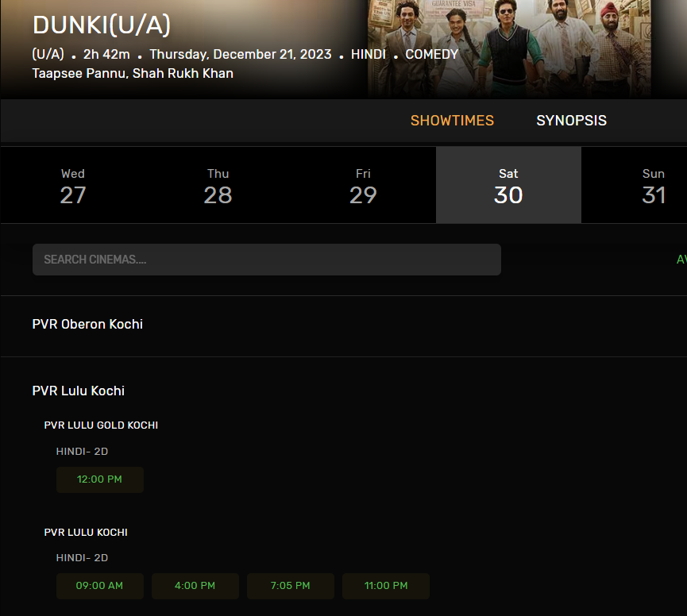
Task: Select Wed 27 date
Action: point(73,186)
